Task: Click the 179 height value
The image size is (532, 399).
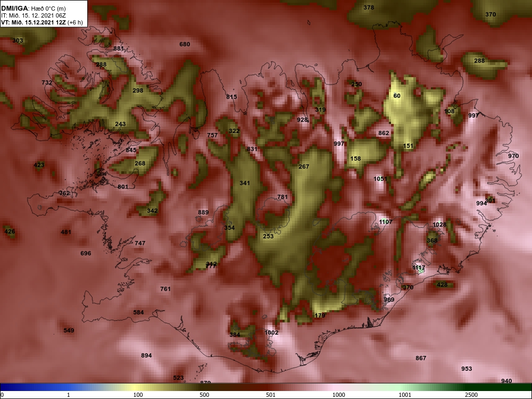Action: (320, 315)
